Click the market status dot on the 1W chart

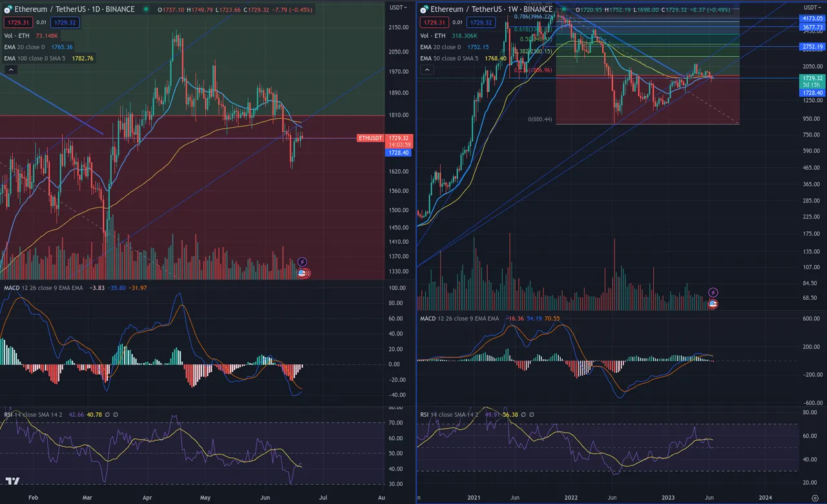(x=563, y=10)
